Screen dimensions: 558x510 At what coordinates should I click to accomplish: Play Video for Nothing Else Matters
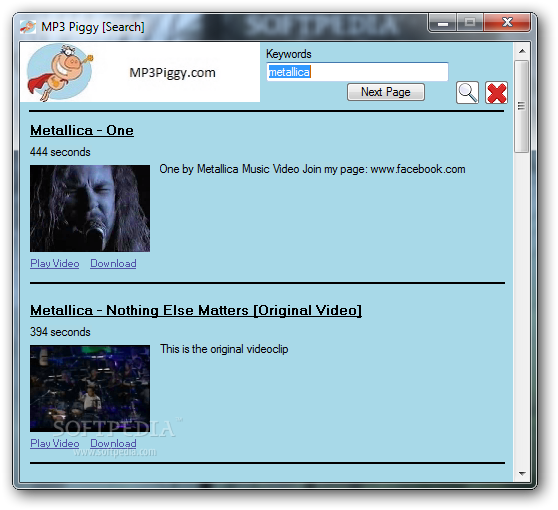[x=55, y=443]
